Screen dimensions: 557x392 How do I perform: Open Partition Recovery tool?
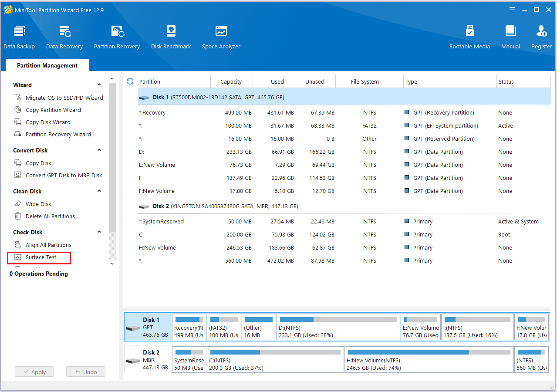click(x=117, y=37)
